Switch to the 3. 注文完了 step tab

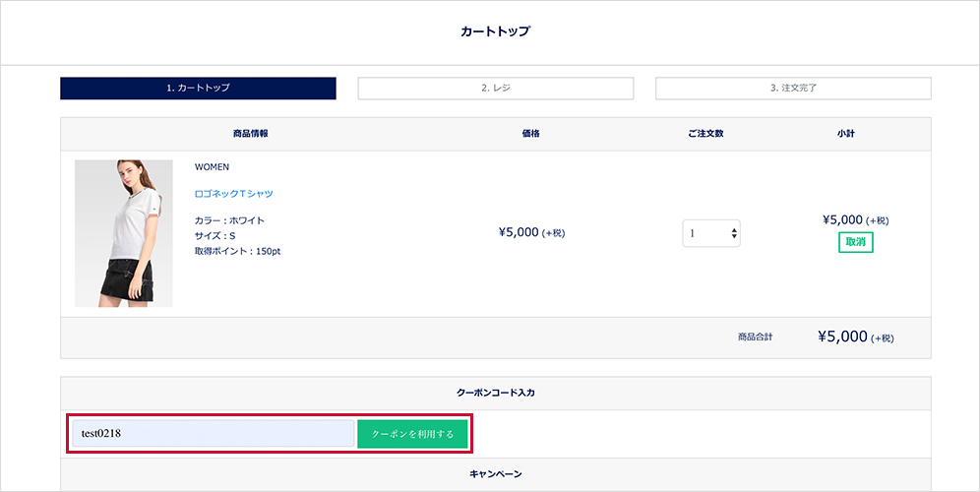(793, 88)
